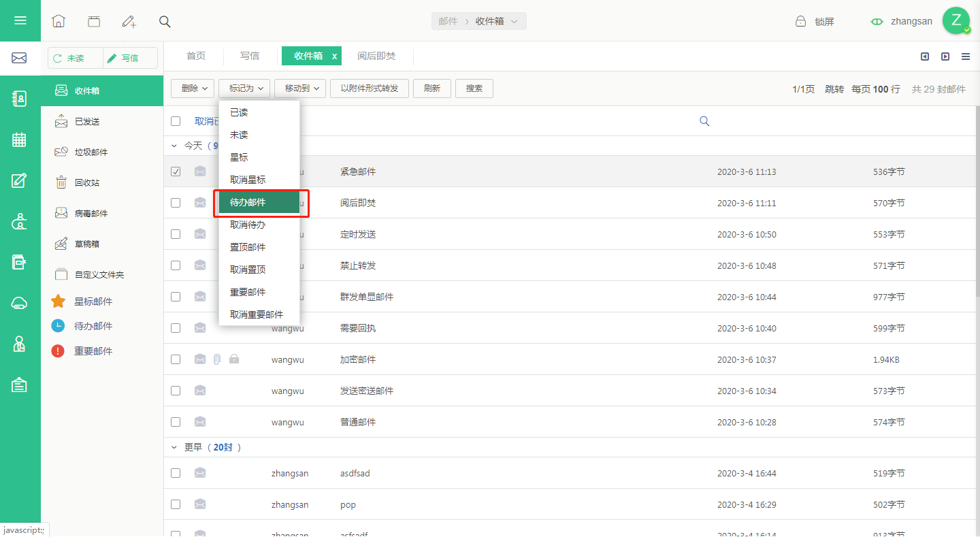Check the 群发单显邮件 checkbox
980x537 pixels.
click(176, 297)
